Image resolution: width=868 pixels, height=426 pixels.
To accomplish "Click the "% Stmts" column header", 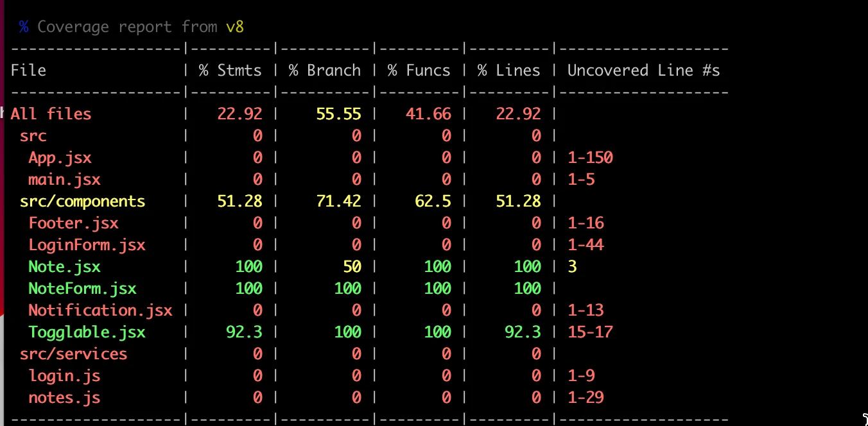I will [x=230, y=71].
